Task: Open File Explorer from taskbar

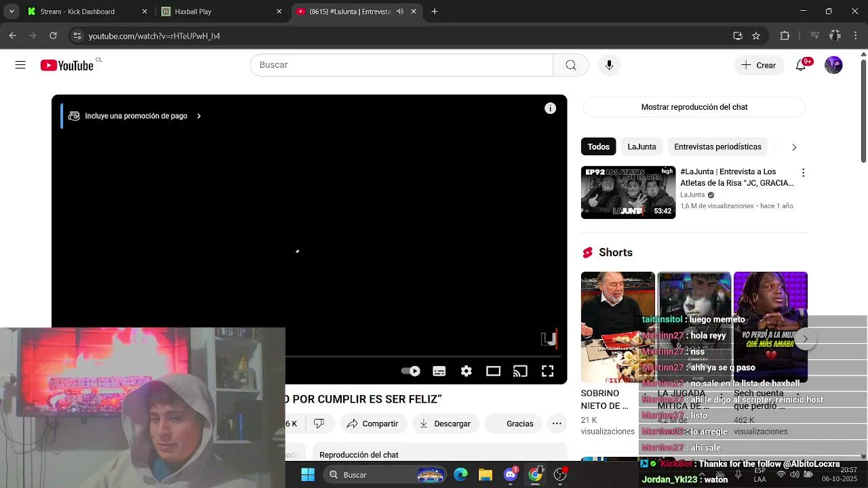Action: pos(485,474)
